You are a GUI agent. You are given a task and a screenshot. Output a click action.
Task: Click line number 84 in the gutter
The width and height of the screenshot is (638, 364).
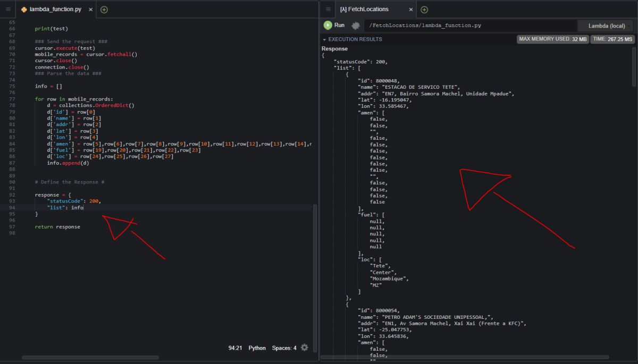coord(12,143)
